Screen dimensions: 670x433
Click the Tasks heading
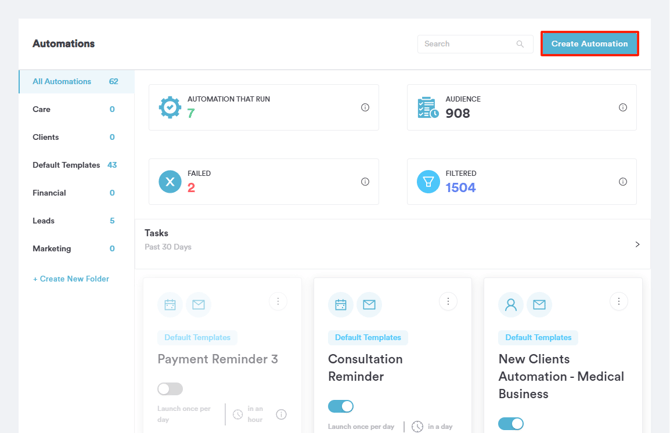pyautogui.click(x=156, y=233)
